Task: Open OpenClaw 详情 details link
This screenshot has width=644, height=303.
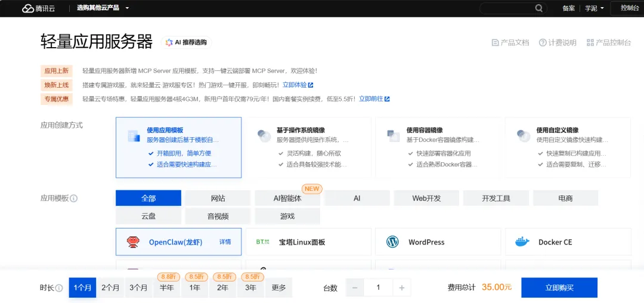Action: tap(225, 242)
